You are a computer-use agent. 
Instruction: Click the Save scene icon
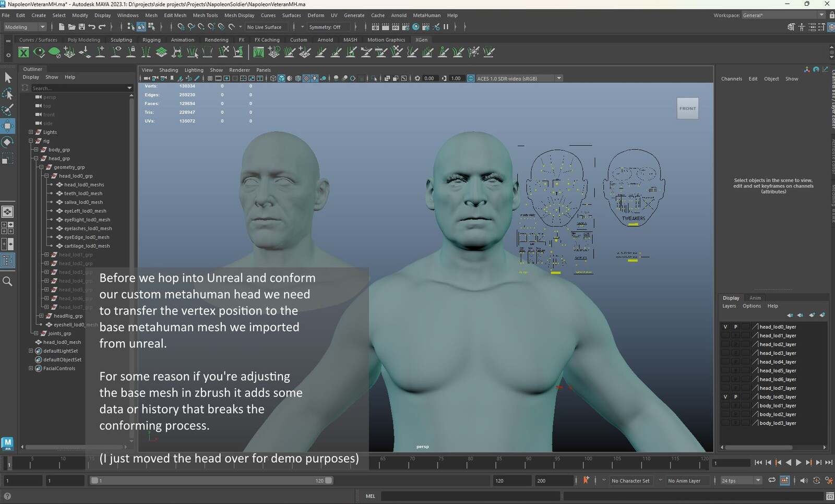(x=82, y=27)
